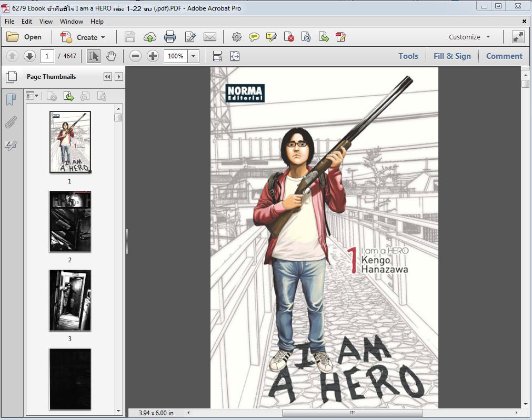Image resolution: width=532 pixels, height=420 pixels.
Task: Click the scrolling mode fit width icon
Action: coord(217,56)
